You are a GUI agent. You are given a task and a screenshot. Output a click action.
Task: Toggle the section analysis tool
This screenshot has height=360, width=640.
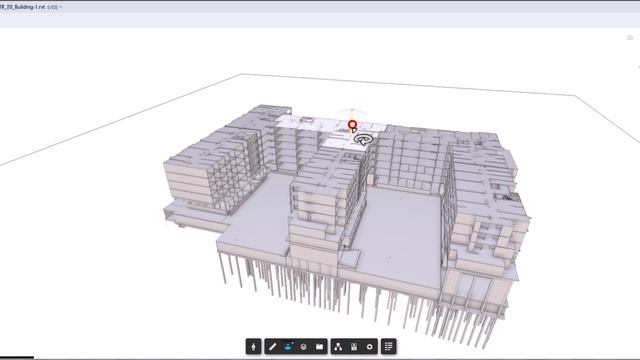[x=288, y=347]
